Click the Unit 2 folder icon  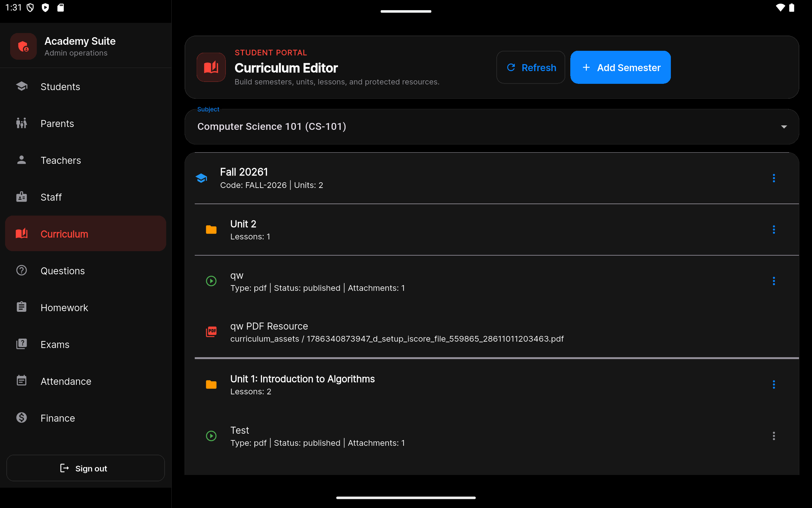click(x=211, y=230)
